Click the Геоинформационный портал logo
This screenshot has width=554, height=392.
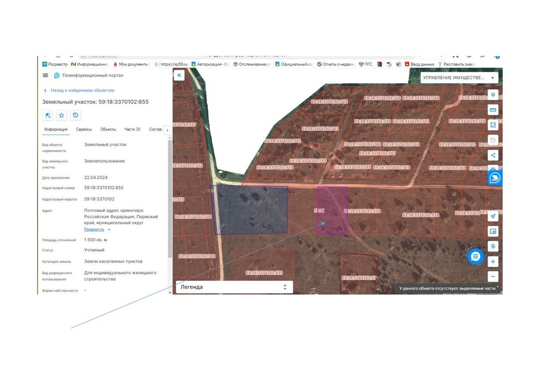(89, 75)
